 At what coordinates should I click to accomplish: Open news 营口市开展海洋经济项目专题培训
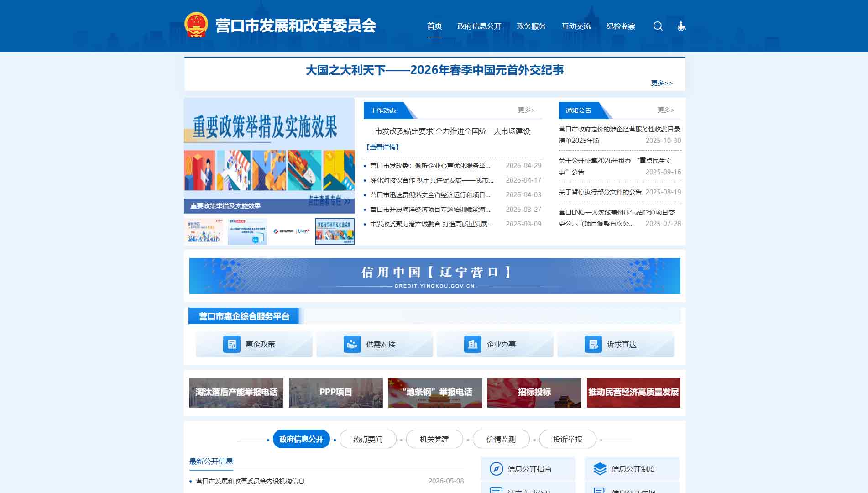pos(430,210)
